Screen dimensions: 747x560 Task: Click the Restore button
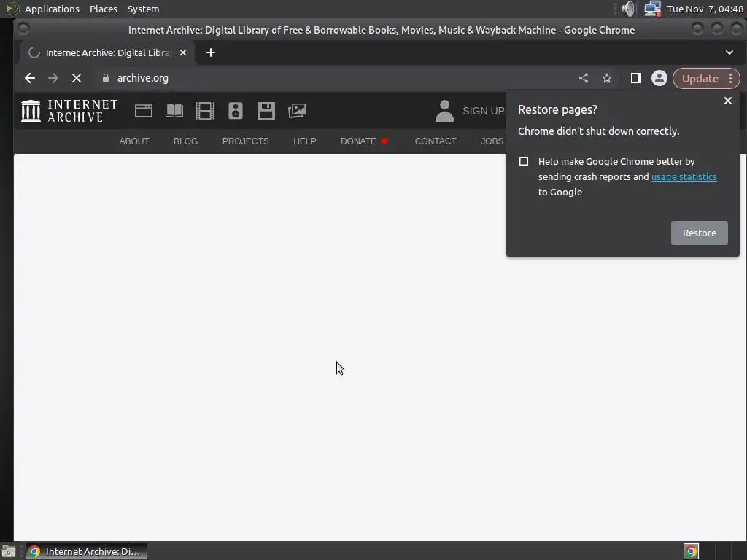[700, 233]
